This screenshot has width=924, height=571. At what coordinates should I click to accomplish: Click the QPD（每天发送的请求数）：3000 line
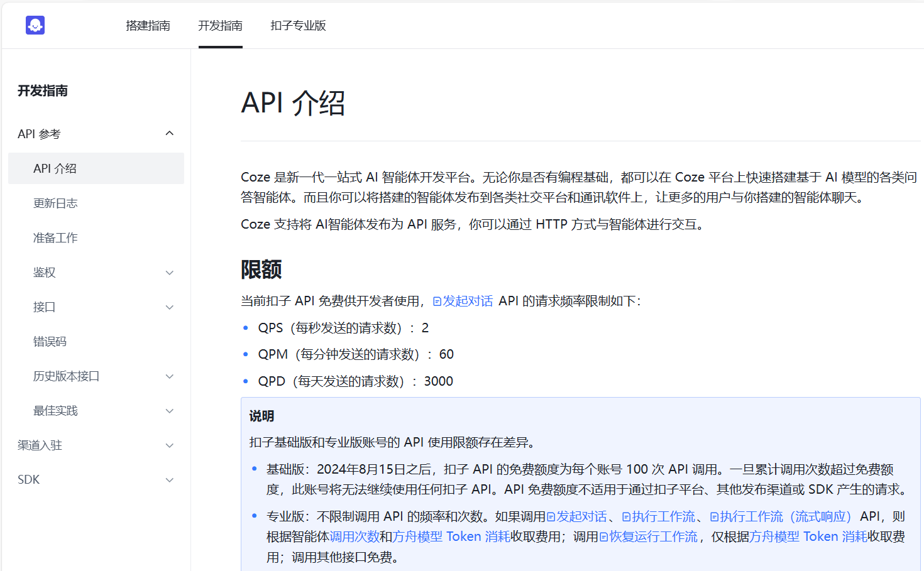(x=356, y=381)
